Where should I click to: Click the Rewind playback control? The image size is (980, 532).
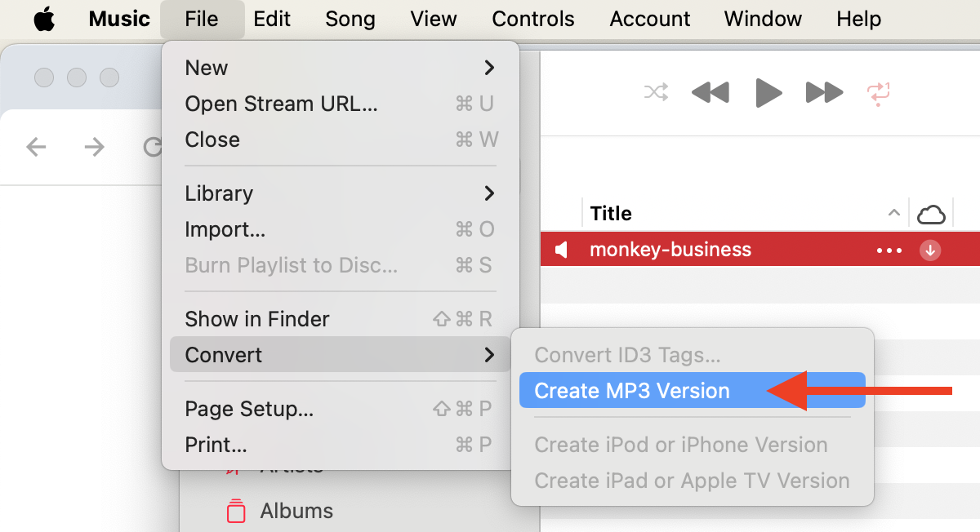(x=710, y=92)
